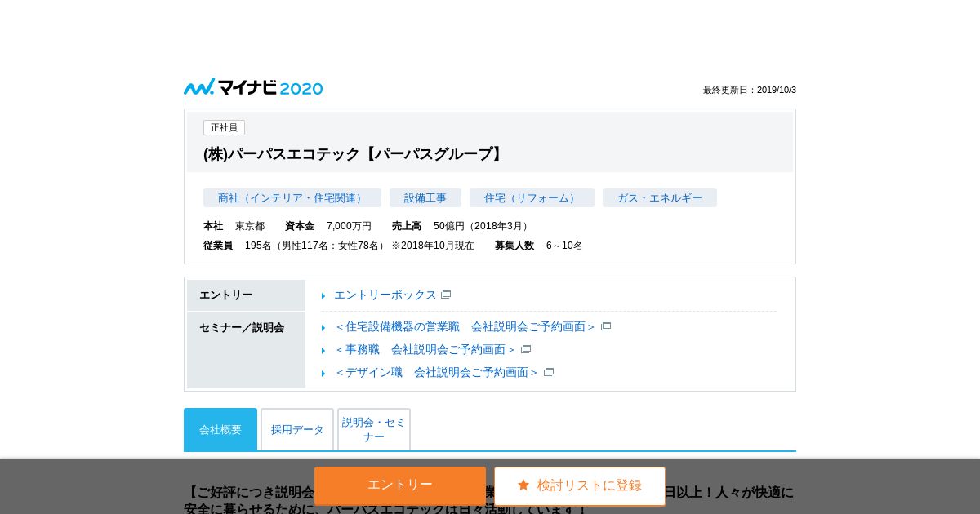Click 最終更新日:2019/10/3 text
The height and width of the screenshot is (514, 980).
tap(750, 90)
